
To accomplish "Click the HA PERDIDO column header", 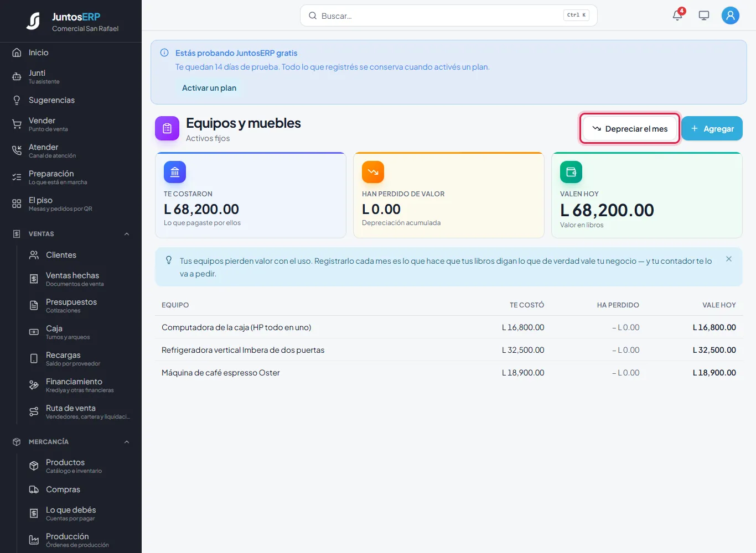I will (x=618, y=305).
